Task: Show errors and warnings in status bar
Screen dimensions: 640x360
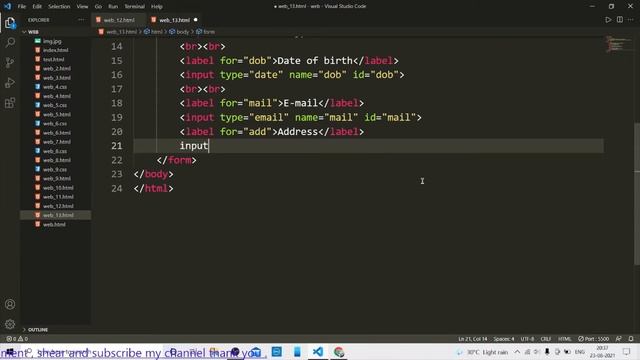Action: [x=17, y=339]
